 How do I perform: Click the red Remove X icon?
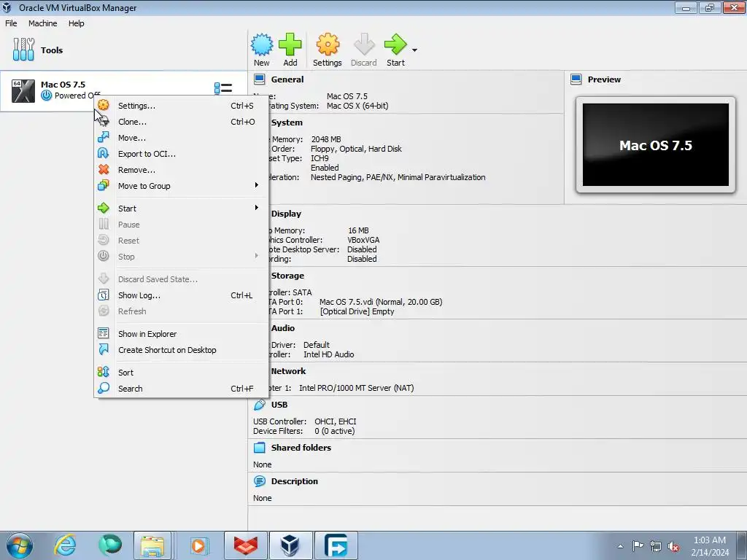point(104,169)
